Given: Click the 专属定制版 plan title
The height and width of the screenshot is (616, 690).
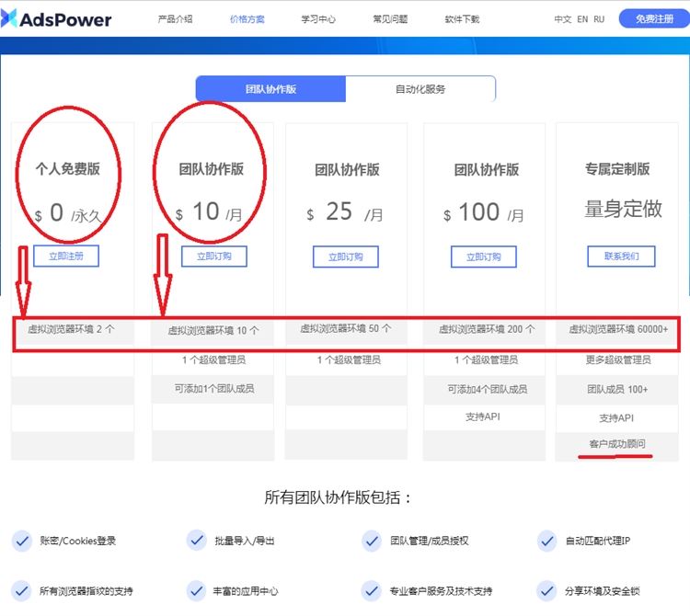Looking at the screenshot, I should click(617, 169).
